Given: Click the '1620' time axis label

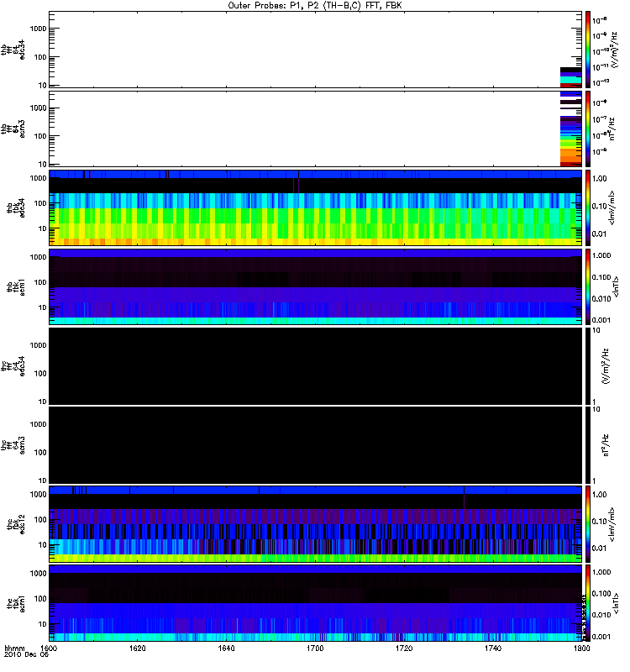Looking at the screenshot, I should tap(138, 648).
